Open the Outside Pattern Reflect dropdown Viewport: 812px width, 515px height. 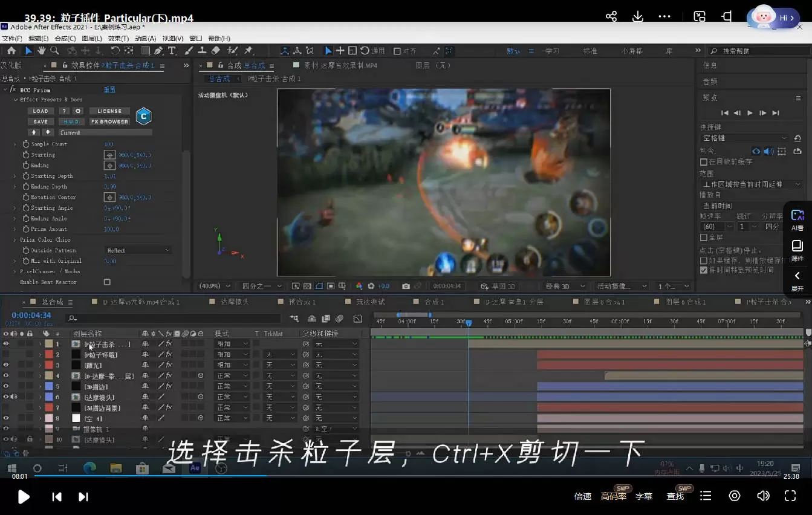138,250
